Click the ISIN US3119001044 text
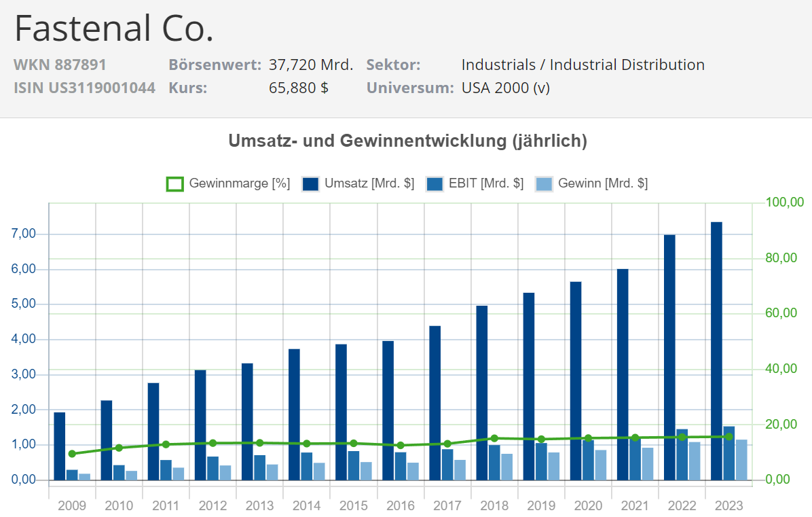The width and height of the screenshot is (812, 517). pyautogui.click(x=84, y=88)
